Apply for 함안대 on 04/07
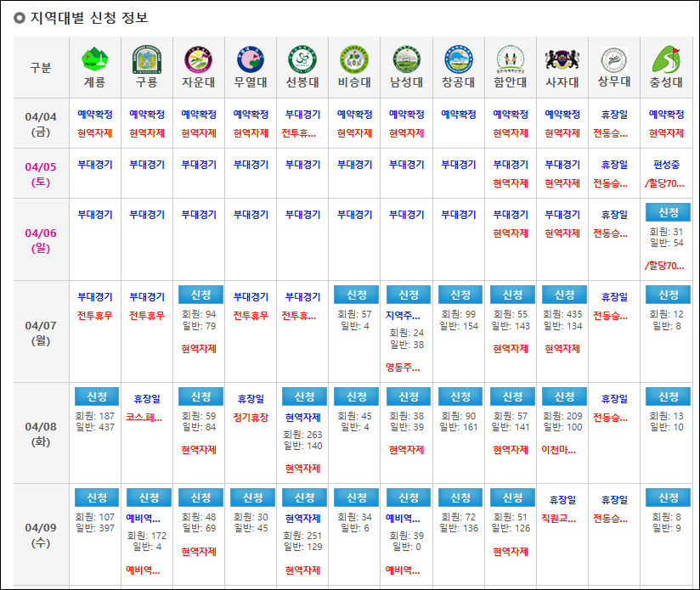The image size is (700, 590). 512,295
